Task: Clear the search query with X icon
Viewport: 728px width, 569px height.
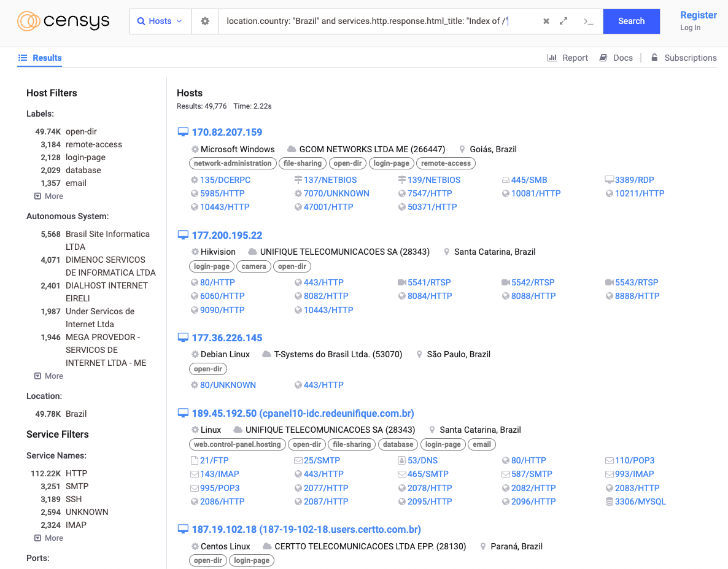Action: tap(546, 21)
